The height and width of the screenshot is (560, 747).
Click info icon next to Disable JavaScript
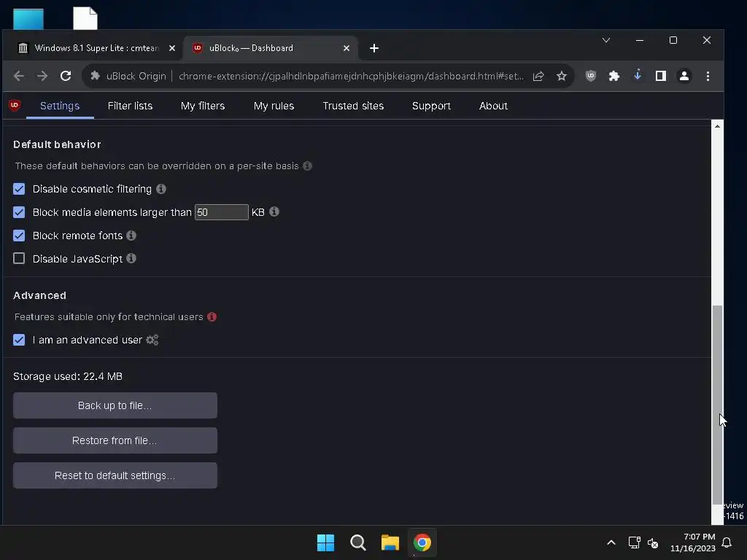131,258
